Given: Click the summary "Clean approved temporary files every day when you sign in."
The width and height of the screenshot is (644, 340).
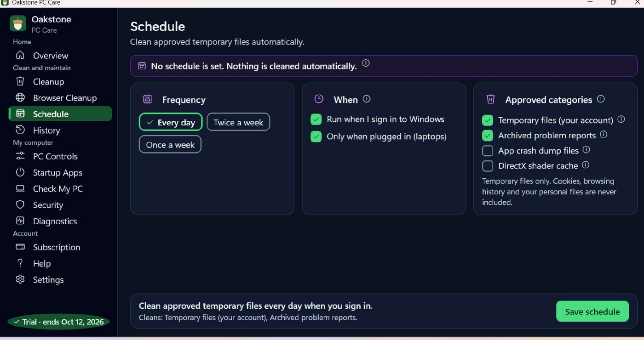Looking at the screenshot, I should 256,306.
